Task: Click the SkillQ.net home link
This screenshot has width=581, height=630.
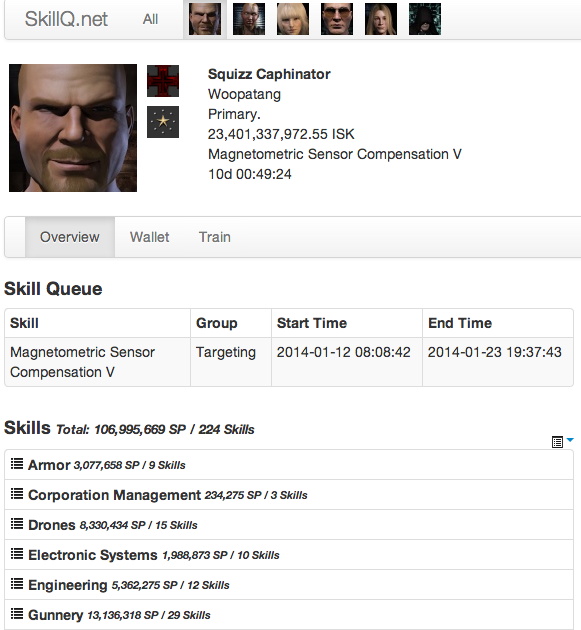Action: [x=66, y=19]
